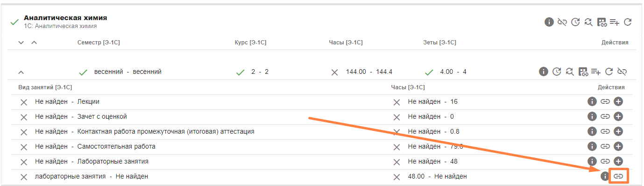Open info for Самостоятельная работа row

[x=592, y=146]
